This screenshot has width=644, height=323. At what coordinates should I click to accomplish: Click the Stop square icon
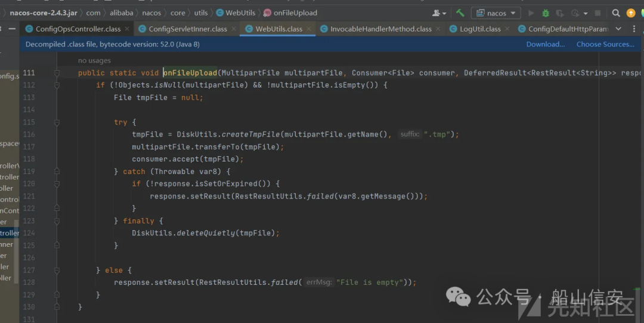point(597,13)
